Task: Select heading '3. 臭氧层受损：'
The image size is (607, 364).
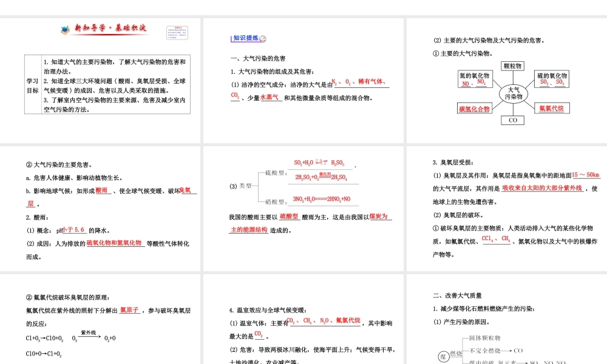Action: 453,163
